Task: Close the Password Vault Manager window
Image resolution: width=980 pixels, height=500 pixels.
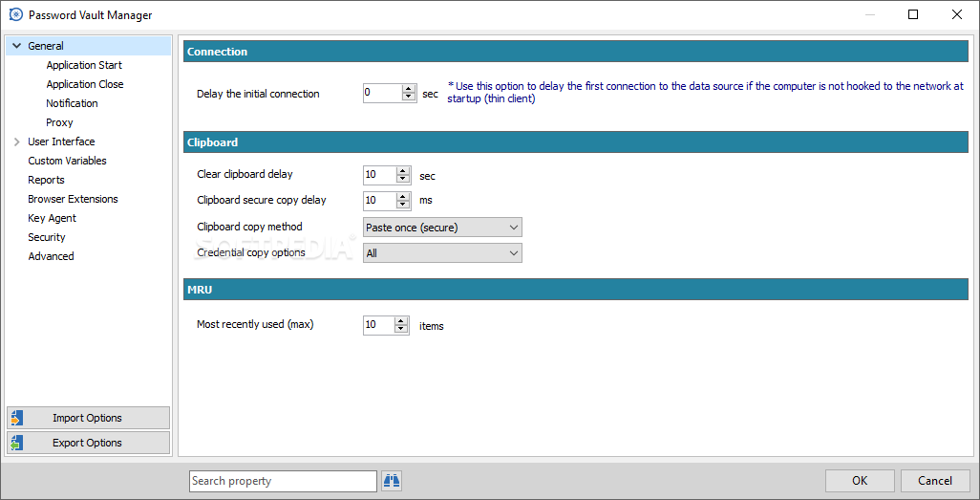Action: coord(956,15)
